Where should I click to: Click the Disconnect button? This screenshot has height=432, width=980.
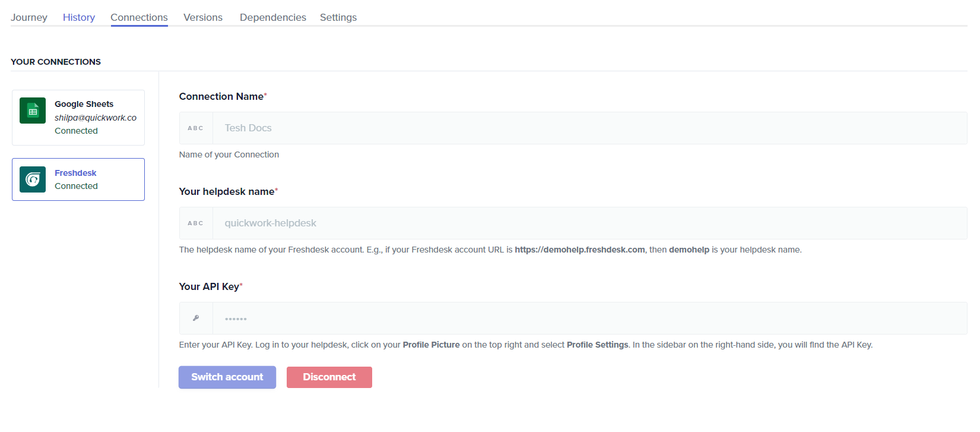[329, 377]
